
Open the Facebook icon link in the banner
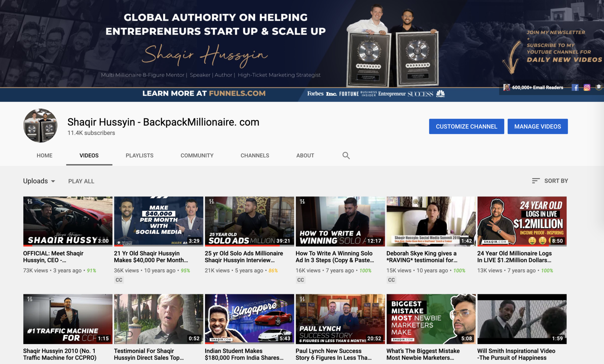point(575,88)
